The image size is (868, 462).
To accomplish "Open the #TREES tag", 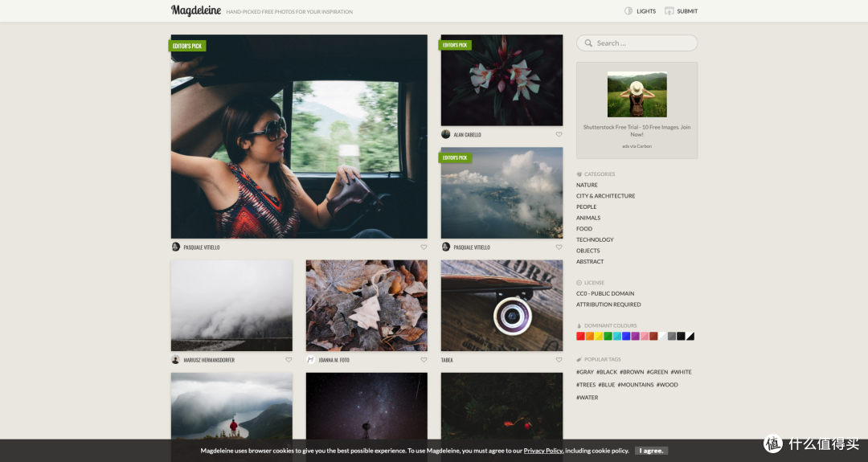I will point(586,385).
